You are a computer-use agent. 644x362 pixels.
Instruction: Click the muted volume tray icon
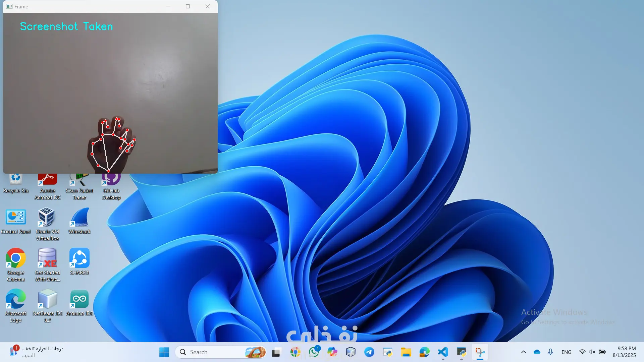(592, 352)
